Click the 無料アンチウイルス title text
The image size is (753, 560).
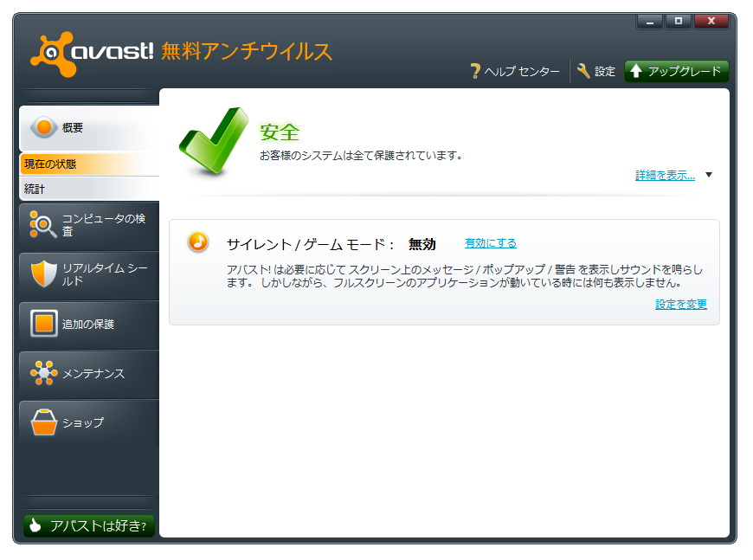[247, 51]
